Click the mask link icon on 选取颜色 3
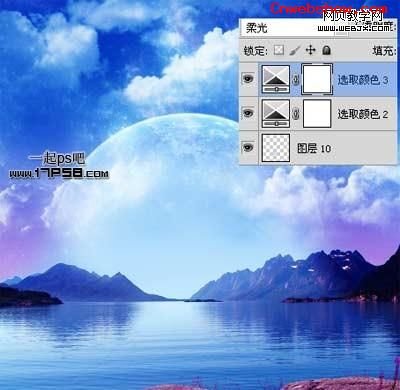 [296, 80]
